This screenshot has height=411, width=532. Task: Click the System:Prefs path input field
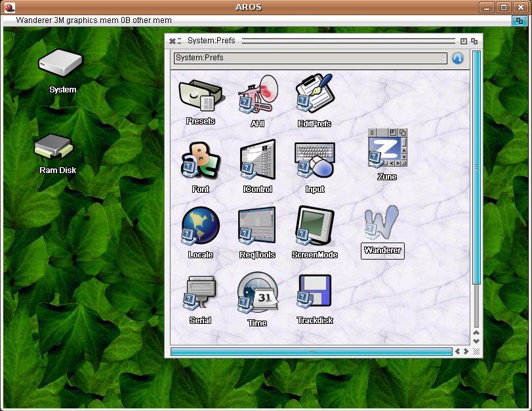point(310,58)
